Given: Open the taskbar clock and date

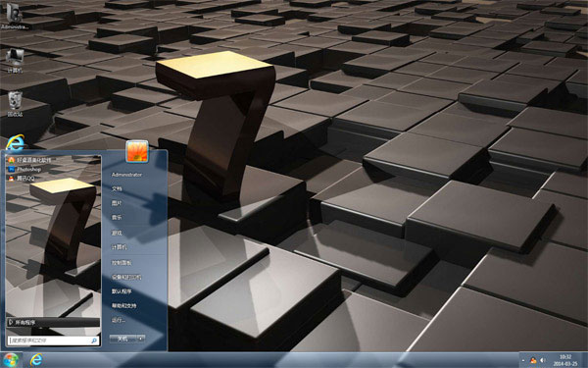Looking at the screenshot, I should click(565, 360).
